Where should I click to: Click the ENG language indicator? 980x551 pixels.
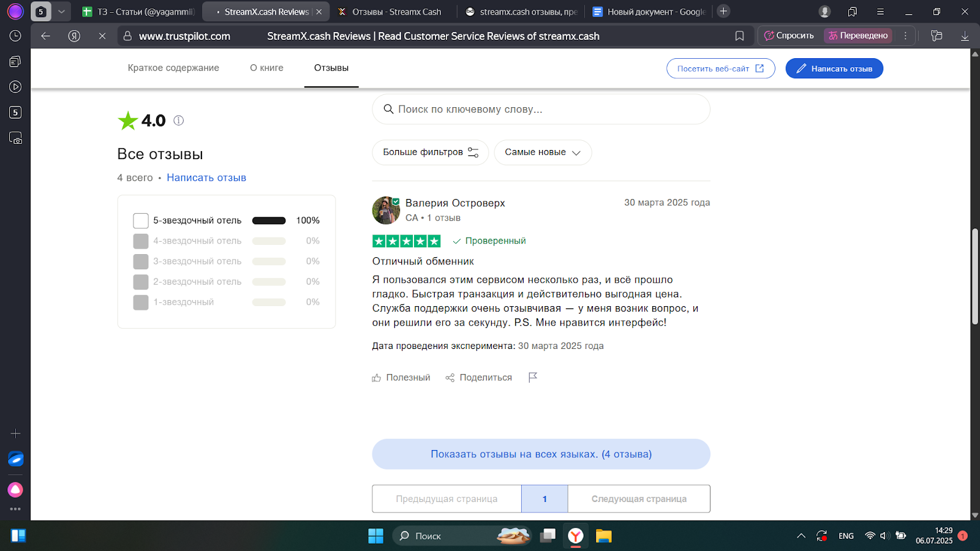click(846, 536)
